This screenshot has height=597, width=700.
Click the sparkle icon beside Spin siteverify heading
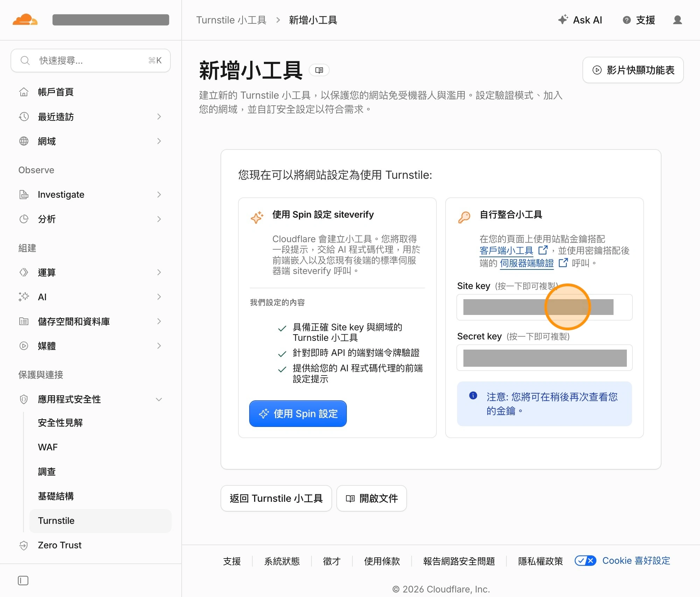[x=257, y=217]
